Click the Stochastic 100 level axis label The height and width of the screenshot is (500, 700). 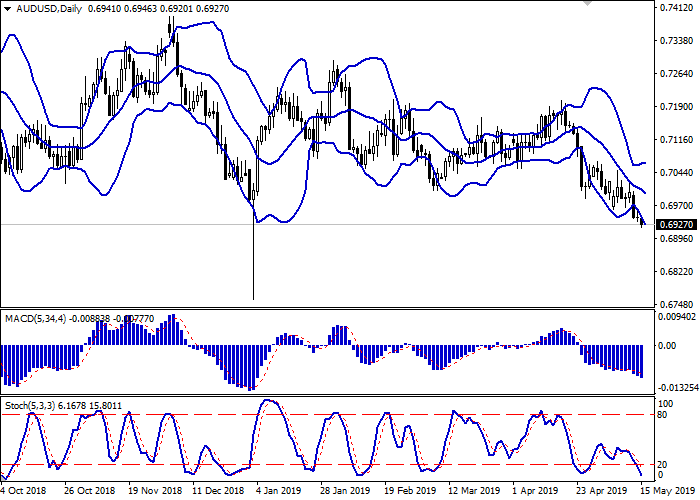[663, 402]
